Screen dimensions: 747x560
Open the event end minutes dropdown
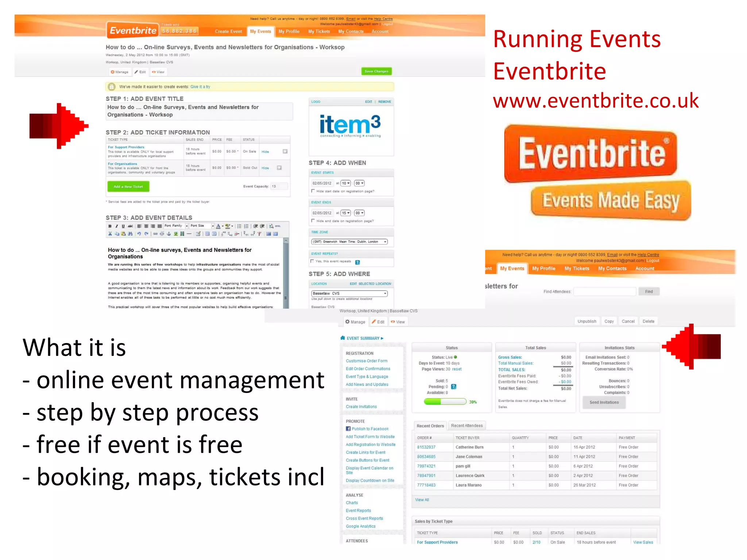click(360, 213)
